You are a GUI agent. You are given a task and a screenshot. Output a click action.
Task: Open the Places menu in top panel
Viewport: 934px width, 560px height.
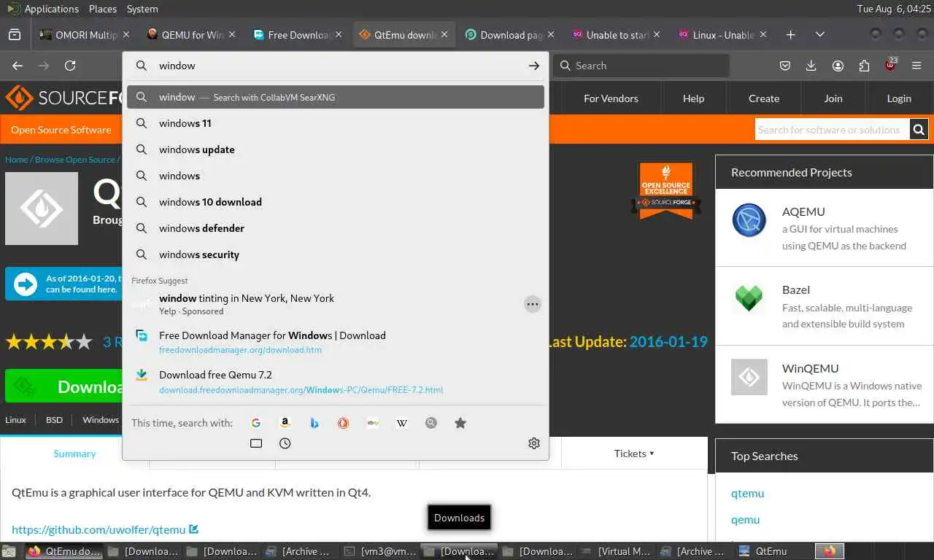tap(103, 9)
